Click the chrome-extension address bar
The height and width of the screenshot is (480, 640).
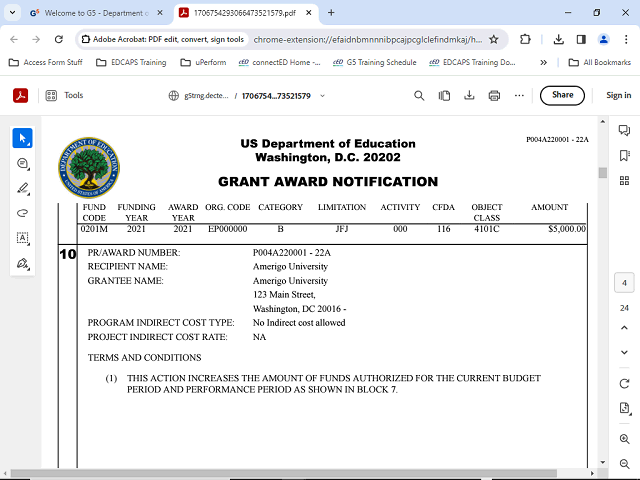tap(367, 40)
